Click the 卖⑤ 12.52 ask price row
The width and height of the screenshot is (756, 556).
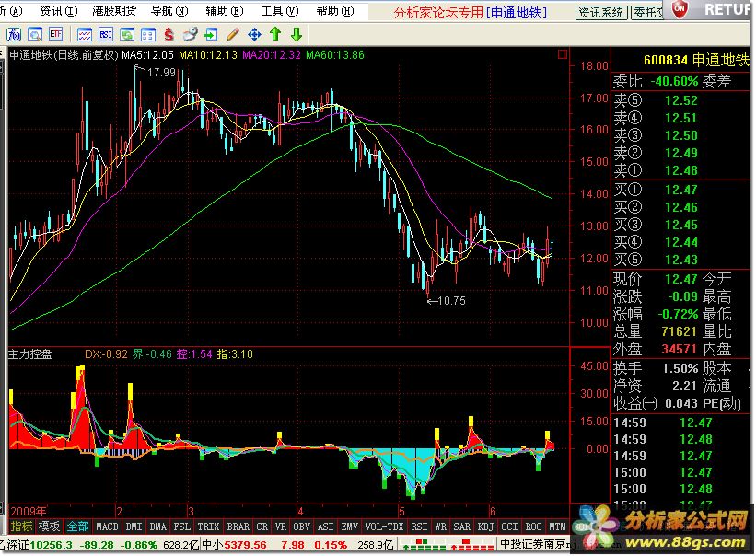tap(656, 100)
